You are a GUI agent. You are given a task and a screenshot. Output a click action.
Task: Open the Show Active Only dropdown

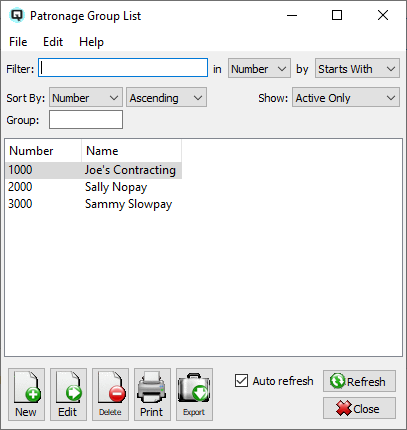[346, 97]
